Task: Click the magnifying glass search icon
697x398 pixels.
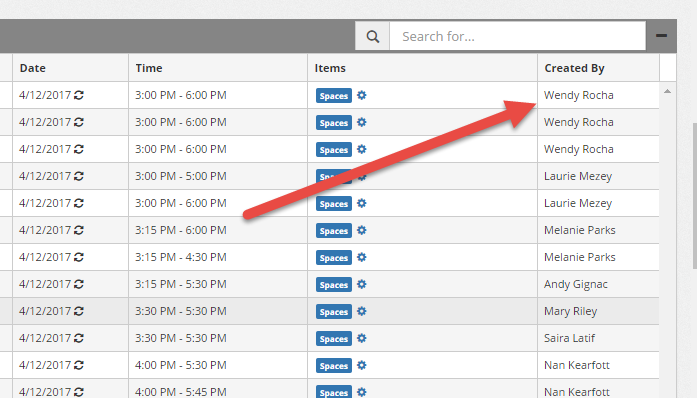Action: click(373, 36)
